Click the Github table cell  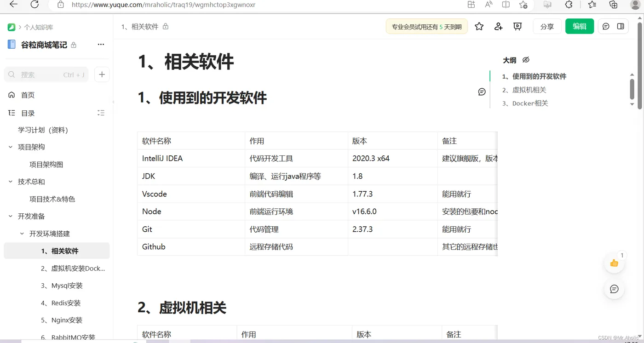[191, 247]
